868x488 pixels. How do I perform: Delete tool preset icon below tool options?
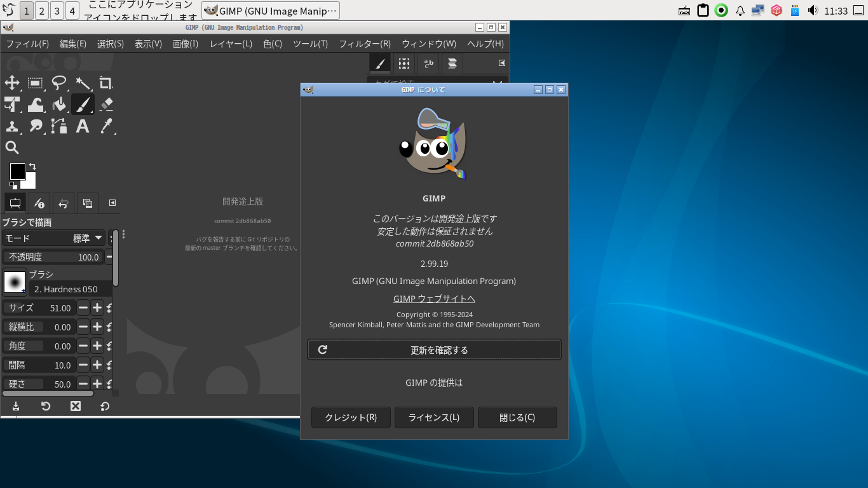[76, 406]
